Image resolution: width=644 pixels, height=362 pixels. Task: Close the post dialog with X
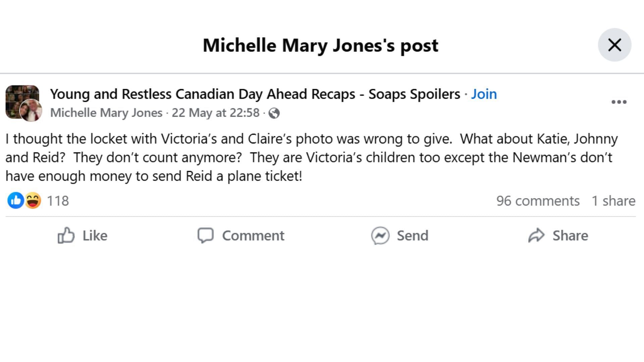pyautogui.click(x=614, y=45)
